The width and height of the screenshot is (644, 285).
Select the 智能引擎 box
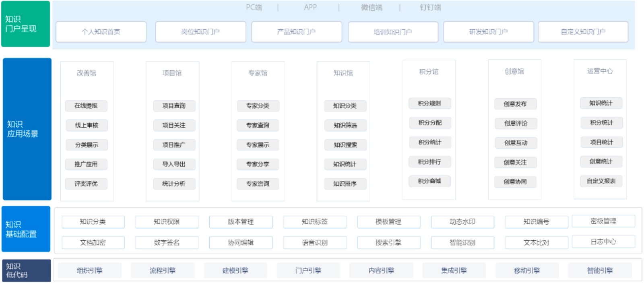600,271
